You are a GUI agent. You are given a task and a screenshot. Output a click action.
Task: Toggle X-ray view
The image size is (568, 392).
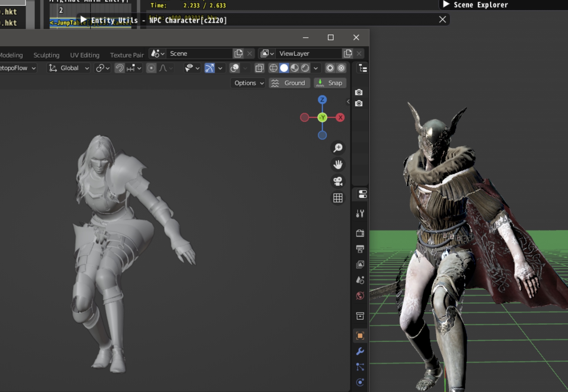(259, 68)
